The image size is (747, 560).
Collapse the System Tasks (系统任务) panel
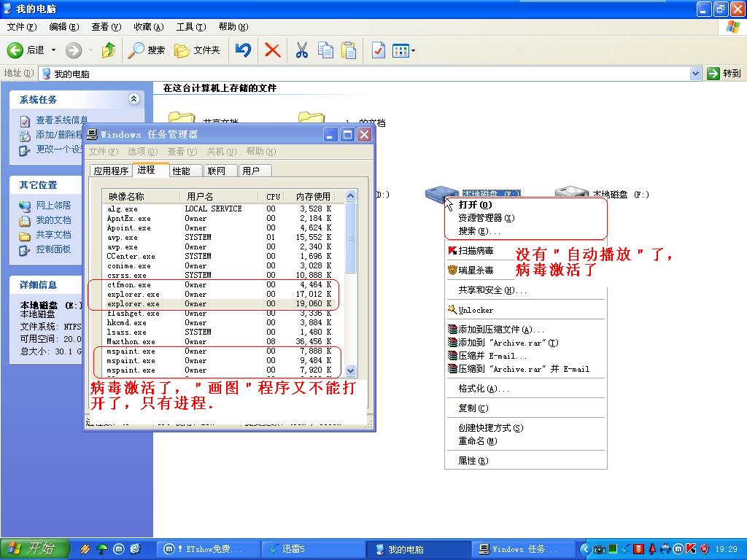click(134, 99)
